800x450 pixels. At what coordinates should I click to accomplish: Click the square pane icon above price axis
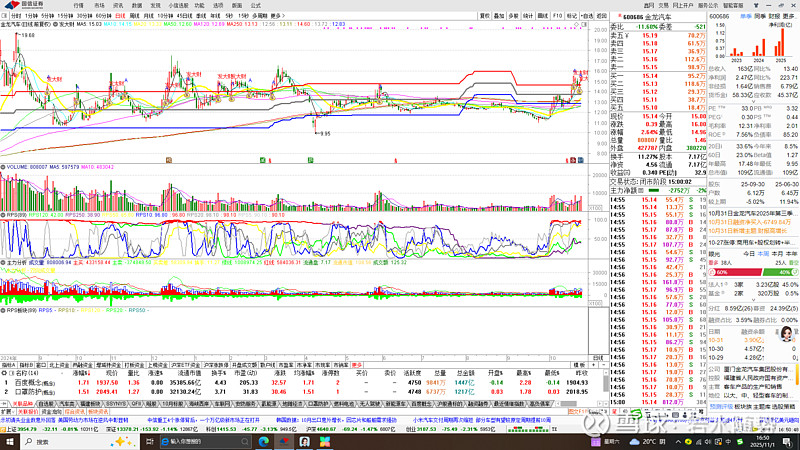(584, 24)
